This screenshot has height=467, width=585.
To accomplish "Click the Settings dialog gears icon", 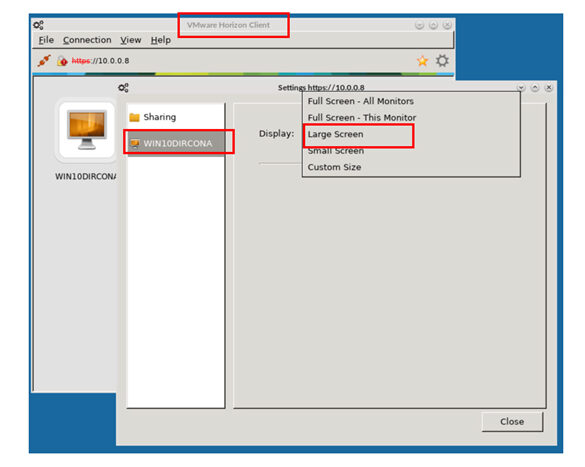I will [123, 88].
